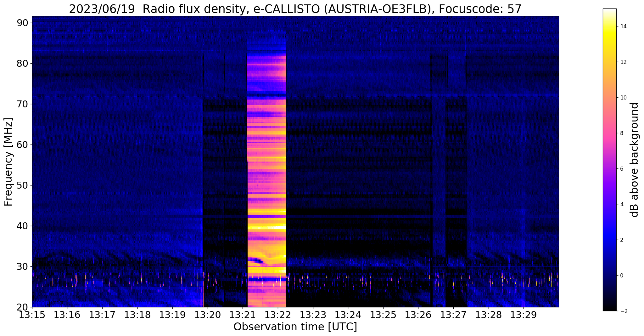Click the 40 frequency tick label

point(23,226)
